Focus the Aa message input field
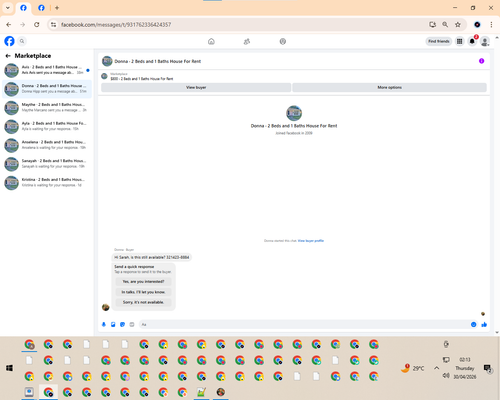The image size is (500, 400). tap(304, 325)
